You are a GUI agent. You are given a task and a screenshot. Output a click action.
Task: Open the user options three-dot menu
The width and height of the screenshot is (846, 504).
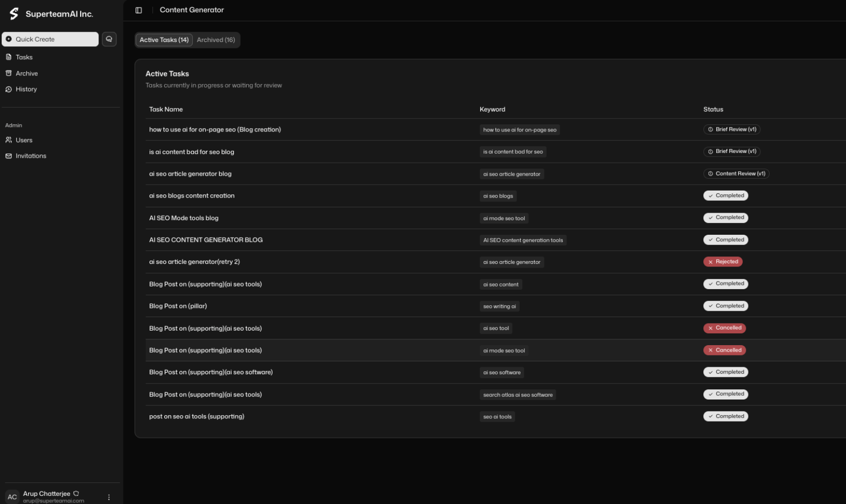(109, 497)
